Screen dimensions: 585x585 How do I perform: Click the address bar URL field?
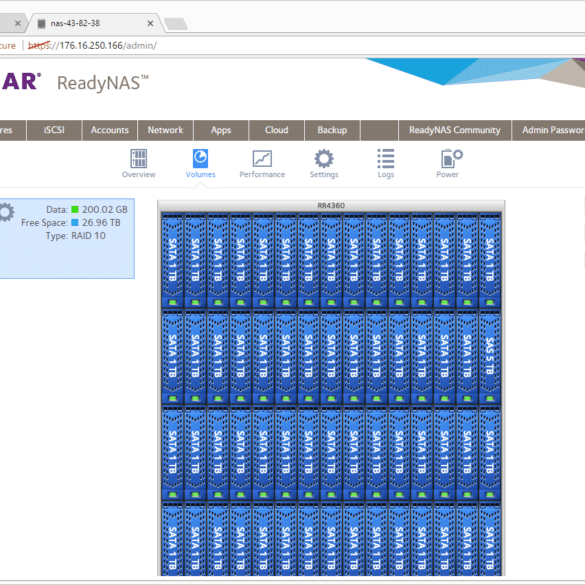point(298,46)
